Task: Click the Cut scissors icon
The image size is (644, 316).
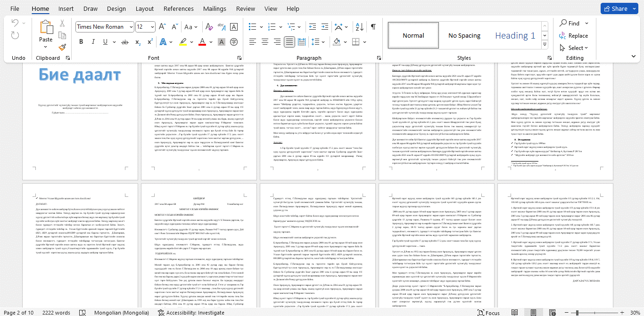Action: click(62, 24)
